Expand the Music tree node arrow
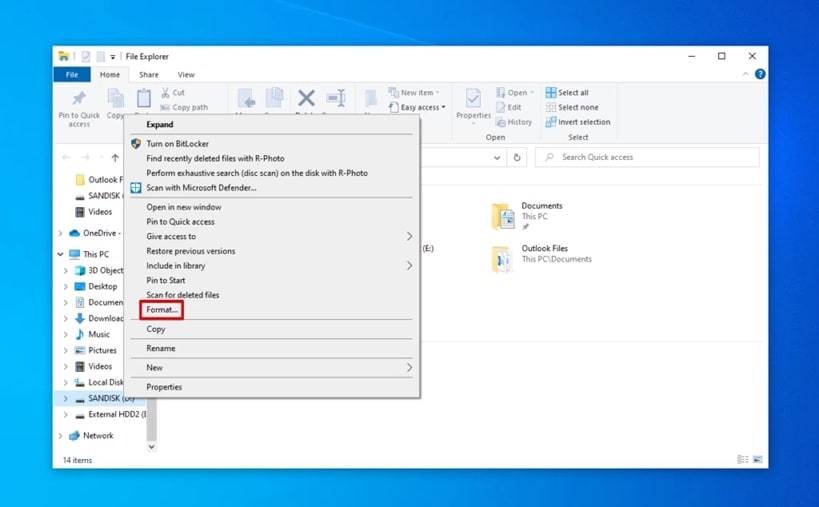The width and height of the screenshot is (819, 507). (65, 334)
